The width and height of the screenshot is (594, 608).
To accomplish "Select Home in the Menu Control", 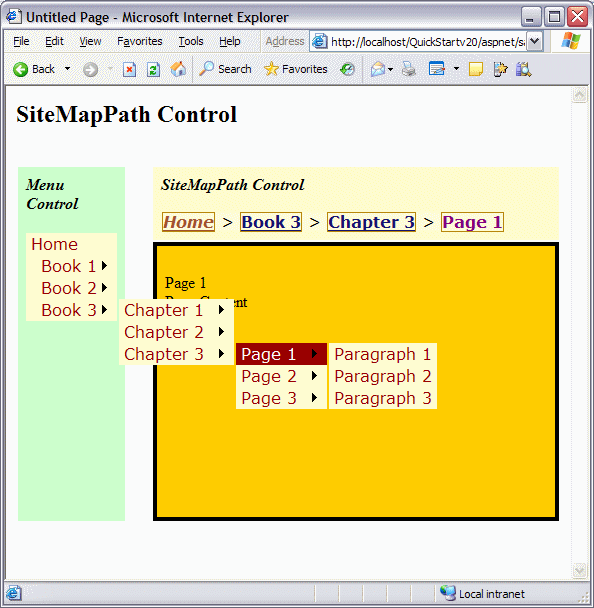I will pos(55,244).
